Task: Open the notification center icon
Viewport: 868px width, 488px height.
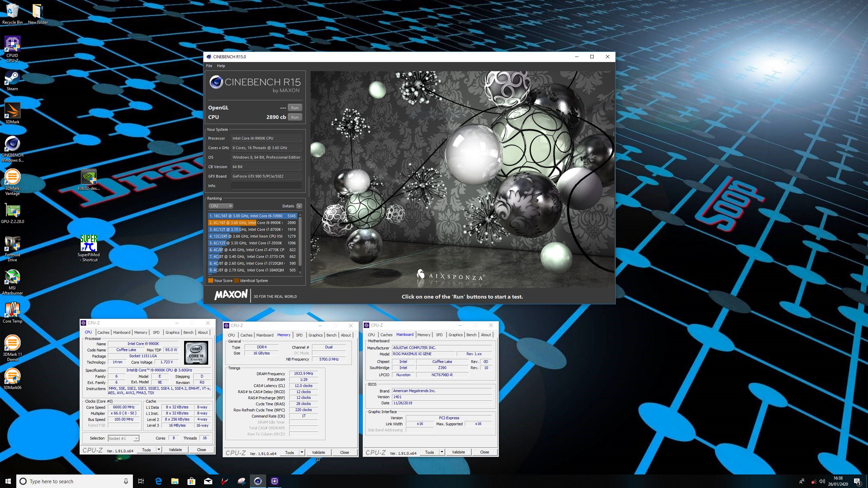Action: [x=857, y=481]
